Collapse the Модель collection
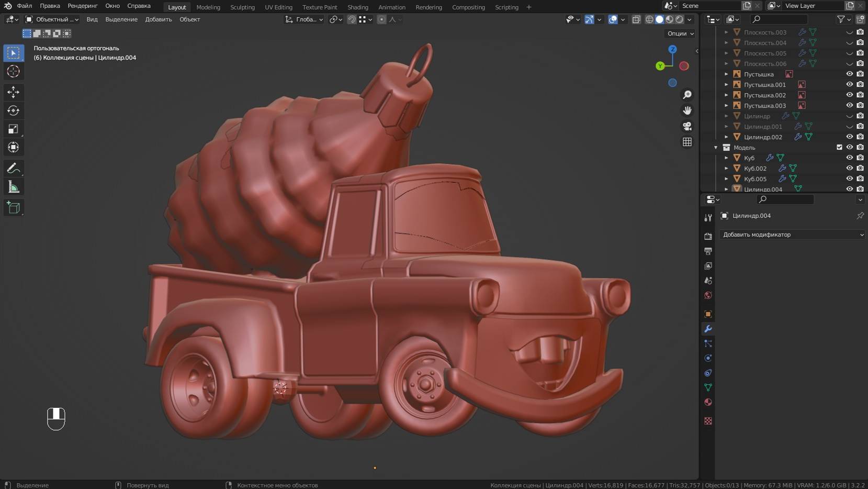This screenshot has width=868, height=489. 716,147
